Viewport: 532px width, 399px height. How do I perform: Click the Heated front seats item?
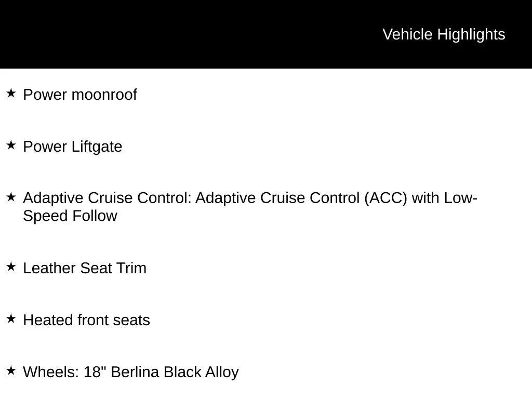coord(87,320)
